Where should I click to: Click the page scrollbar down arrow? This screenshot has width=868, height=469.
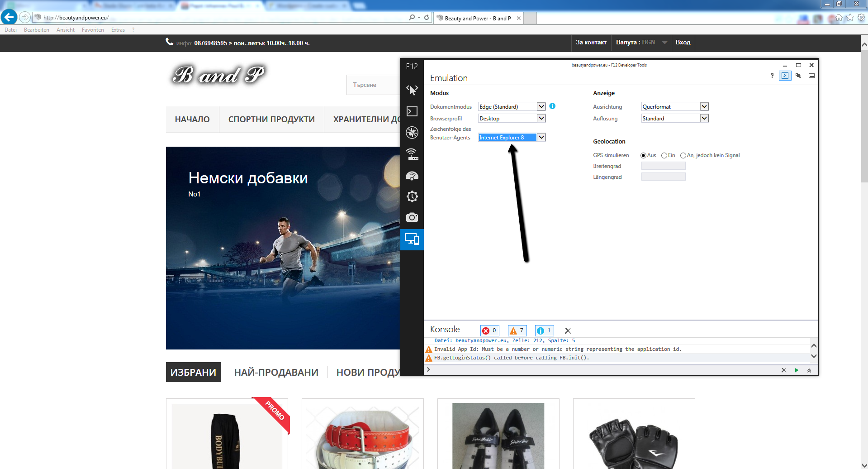pos(864,464)
